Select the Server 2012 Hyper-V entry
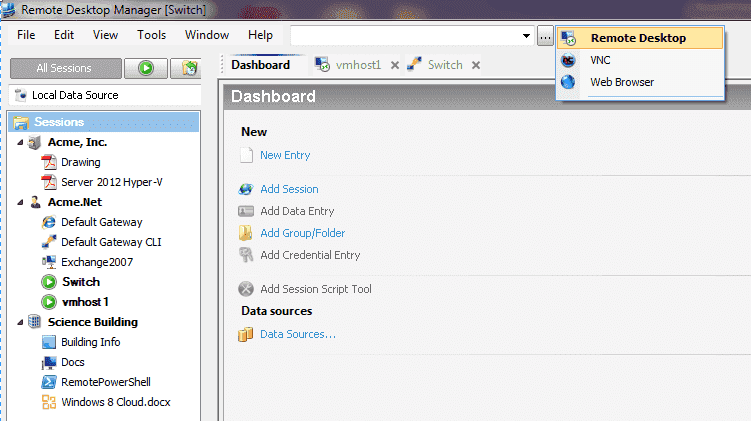751x421 pixels. [x=112, y=182]
